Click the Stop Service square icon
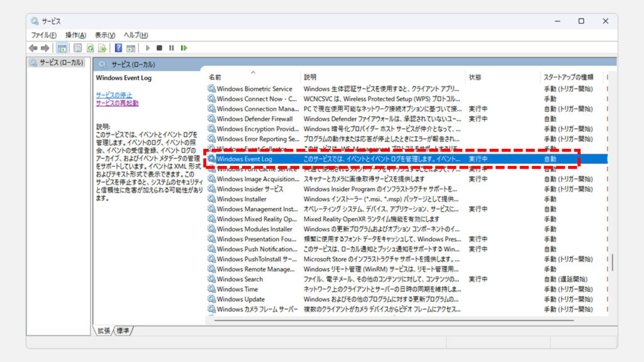Viewport: 644px width, 362px height. click(159, 48)
